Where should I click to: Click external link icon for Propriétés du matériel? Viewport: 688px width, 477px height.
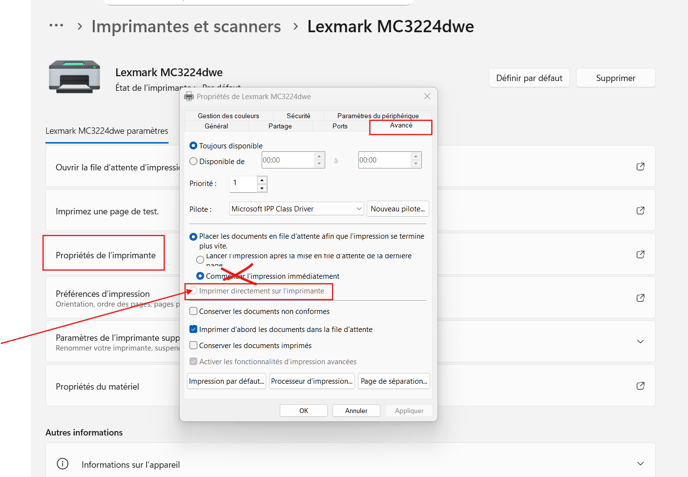[640, 386]
